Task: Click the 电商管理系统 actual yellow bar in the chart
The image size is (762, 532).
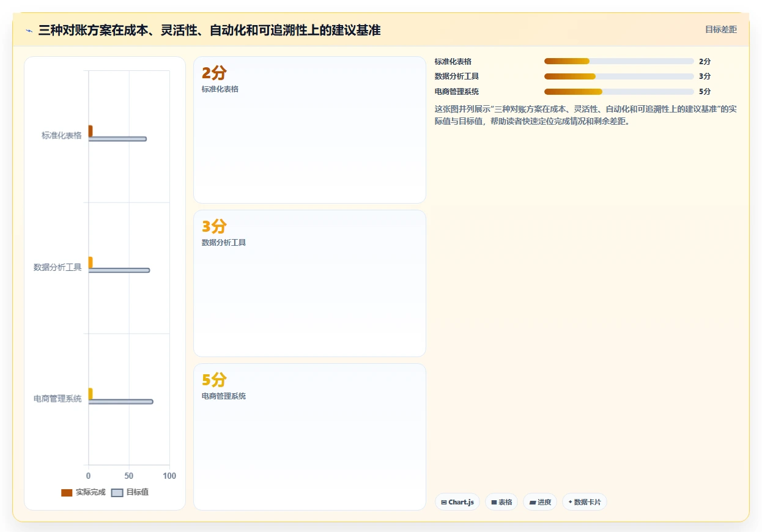Action: [91, 394]
